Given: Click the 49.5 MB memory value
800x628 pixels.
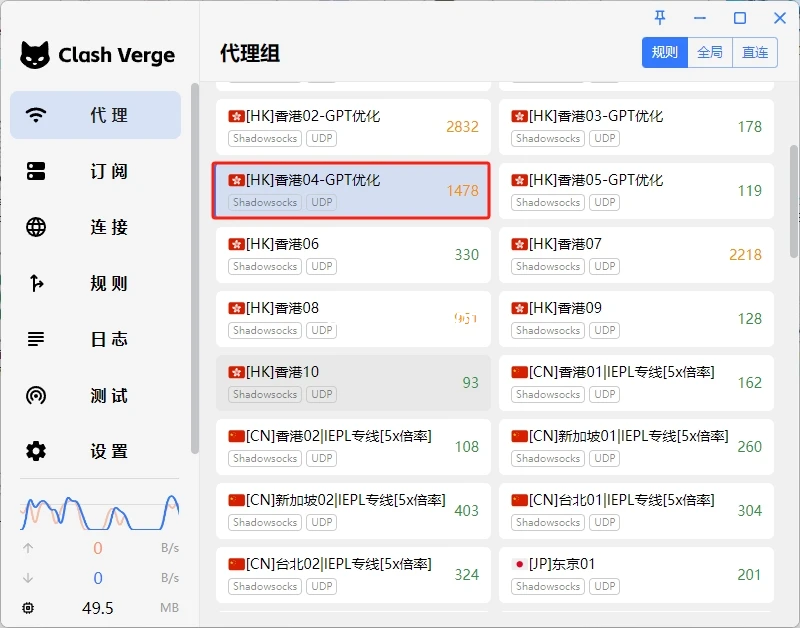Looking at the screenshot, I should tap(97, 608).
